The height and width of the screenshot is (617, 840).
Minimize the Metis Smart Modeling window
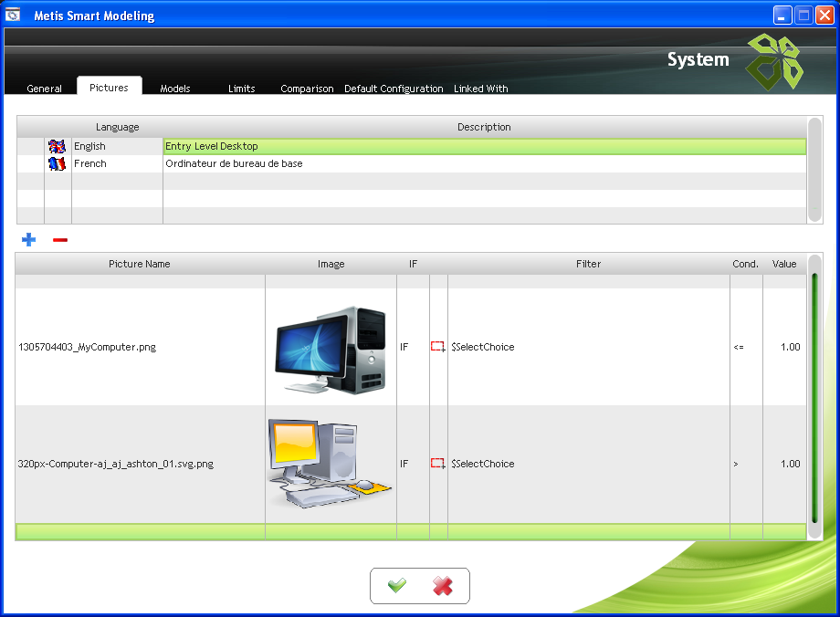[x=782, y=16]
